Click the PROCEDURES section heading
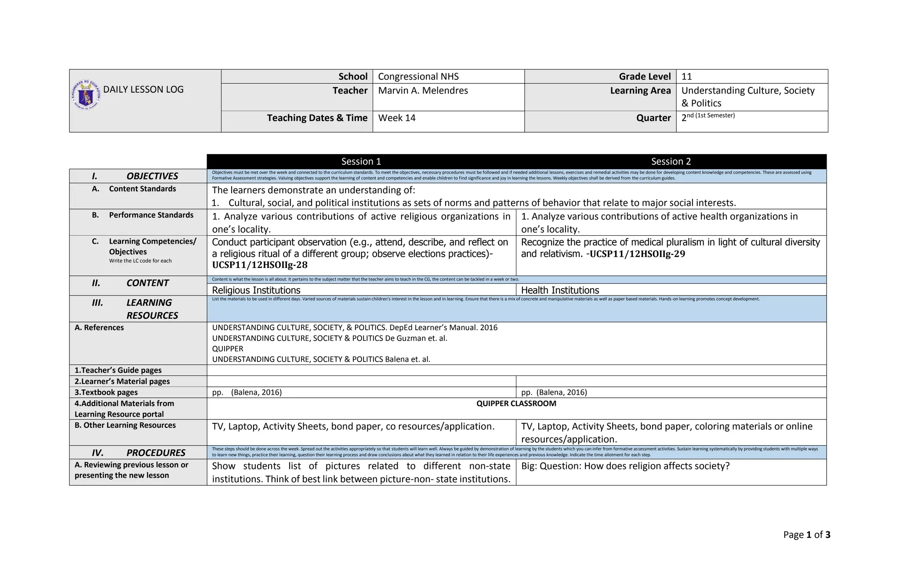 point(156,453)
